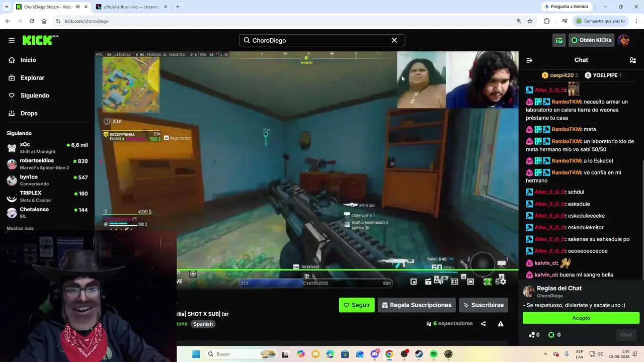Click the Obtén KICKs button
Viewport: 644px width, 362px height.
point(591,40)
